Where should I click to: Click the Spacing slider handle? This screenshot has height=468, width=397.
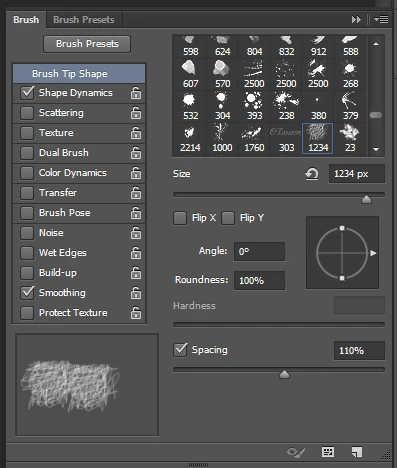click(x=284, y=374)
